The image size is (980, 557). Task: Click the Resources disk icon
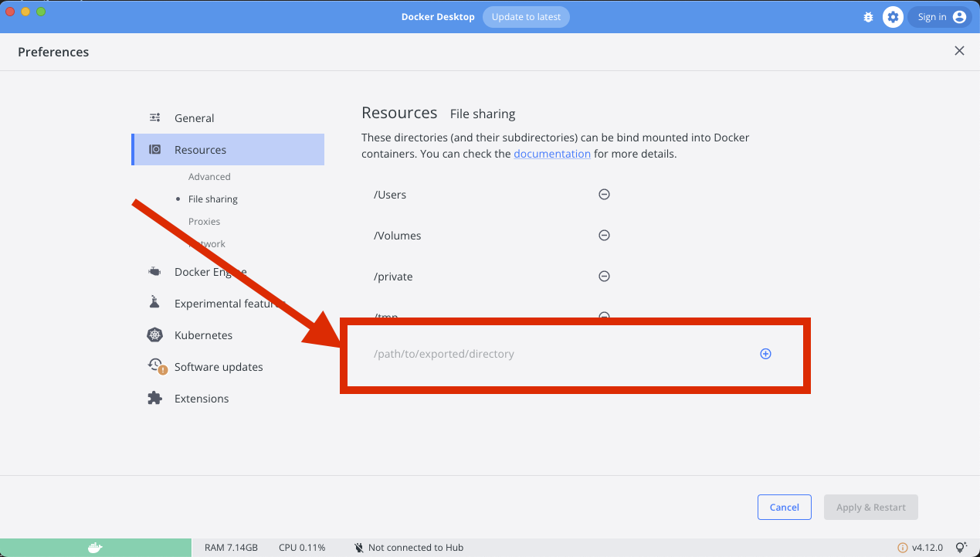coord(154,150)
